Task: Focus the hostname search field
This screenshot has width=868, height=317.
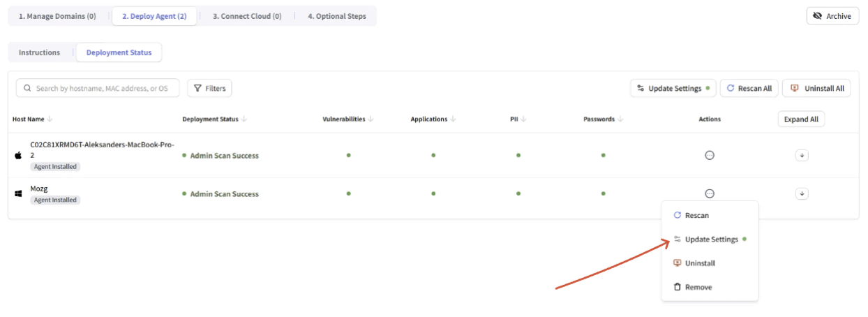Action: [98, 89]
